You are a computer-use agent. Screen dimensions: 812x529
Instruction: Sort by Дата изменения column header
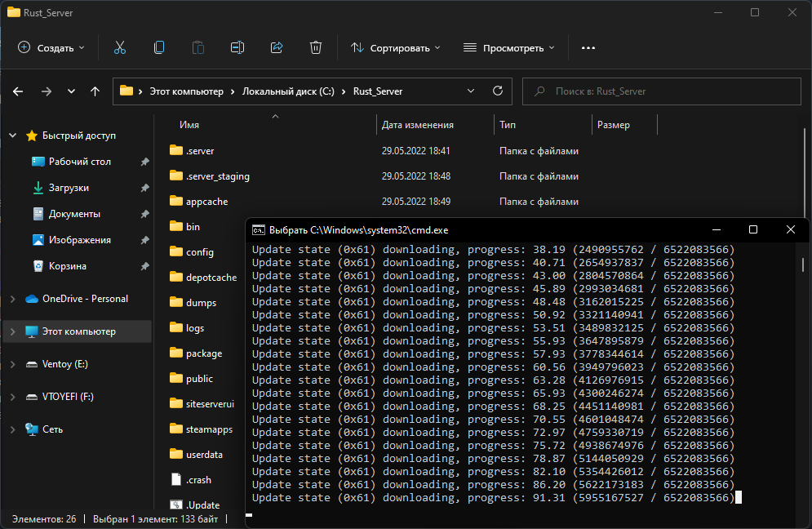tap(418, 125)
